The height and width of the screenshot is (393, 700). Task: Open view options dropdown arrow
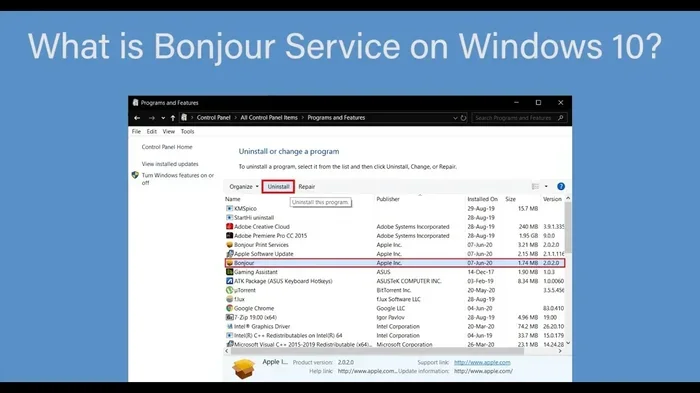point(546,187)
